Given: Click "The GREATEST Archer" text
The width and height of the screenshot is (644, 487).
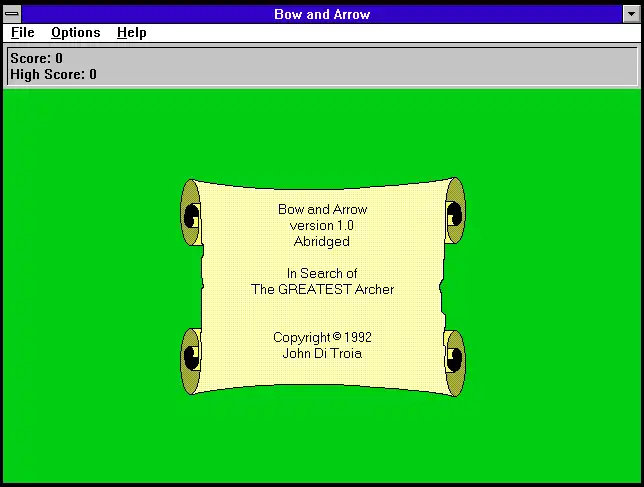Looking at the screenshot, I should pos(322,290).
